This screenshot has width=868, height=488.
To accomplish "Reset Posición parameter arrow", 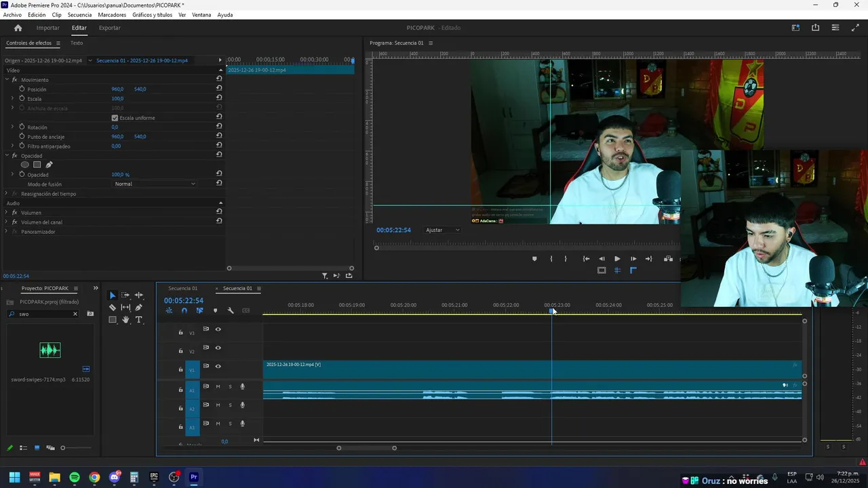I will click(x=219, y=89).
